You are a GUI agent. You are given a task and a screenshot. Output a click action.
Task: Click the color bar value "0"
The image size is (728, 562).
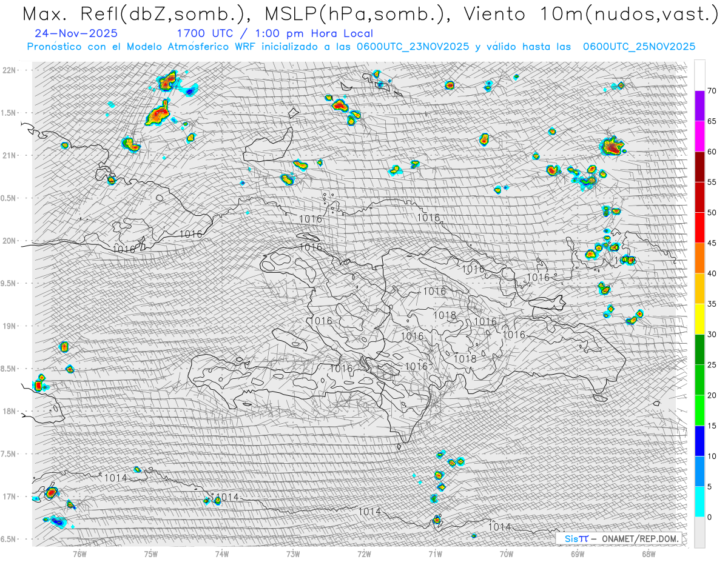coord(710,517)
